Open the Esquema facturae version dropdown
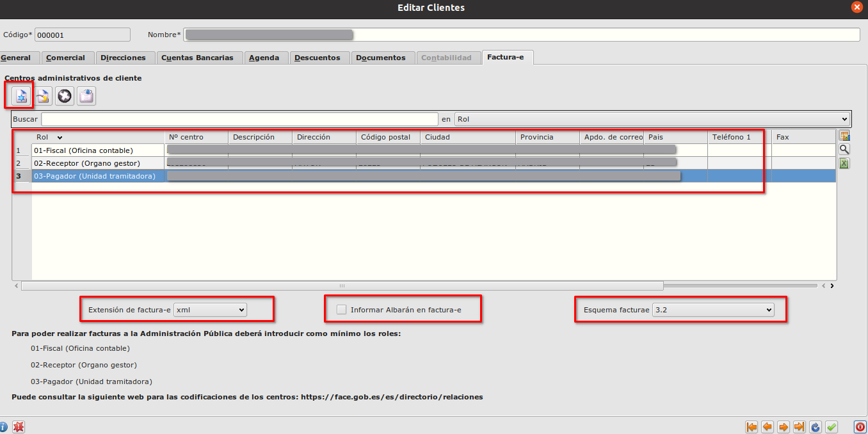868x434 pixels. coord(713,310)
